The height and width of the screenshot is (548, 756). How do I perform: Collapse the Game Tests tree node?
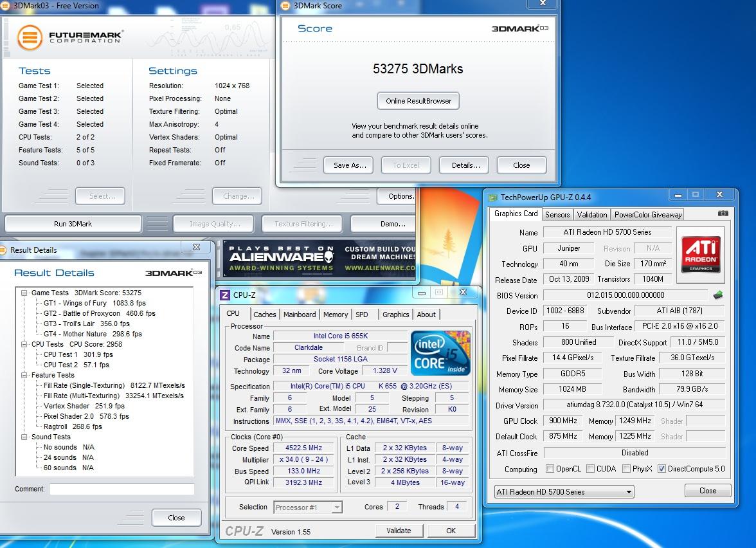coord(24,293)
